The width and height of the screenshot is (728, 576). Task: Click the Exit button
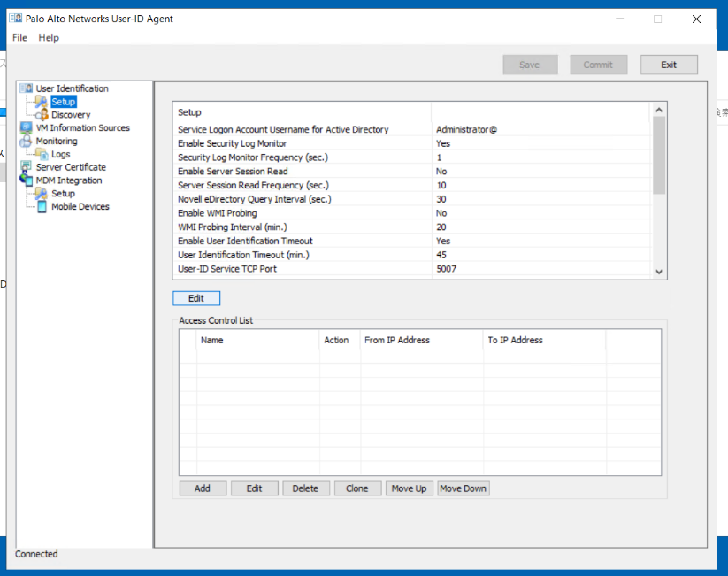669,65
